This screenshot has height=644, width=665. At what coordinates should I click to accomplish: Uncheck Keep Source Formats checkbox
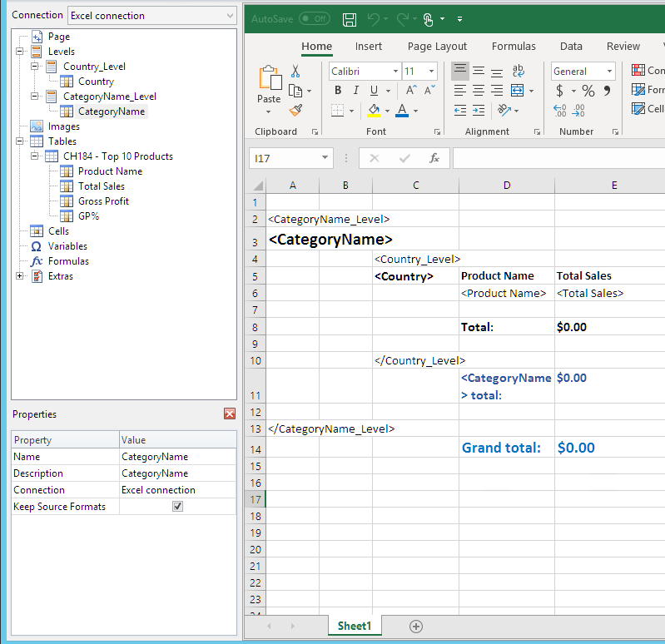[177, 507]
